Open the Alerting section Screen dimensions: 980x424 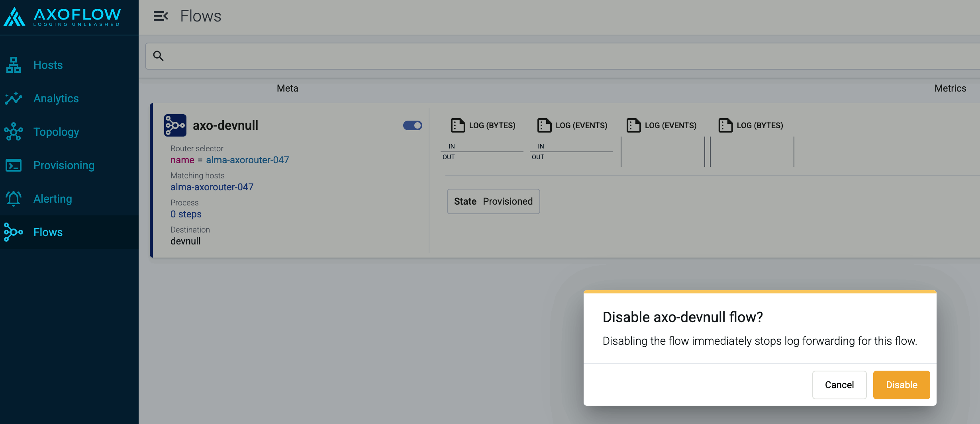click(53, 199)
